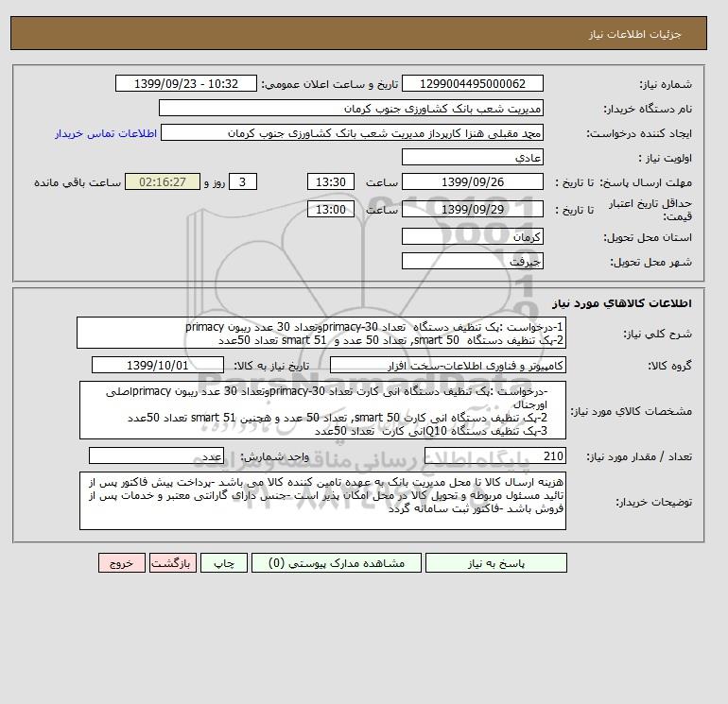The width and height of the screenshot is (728, 704).
Task: Click the شهر محل تحویل label
Action: pyautogui.click(x=650, y=262)
